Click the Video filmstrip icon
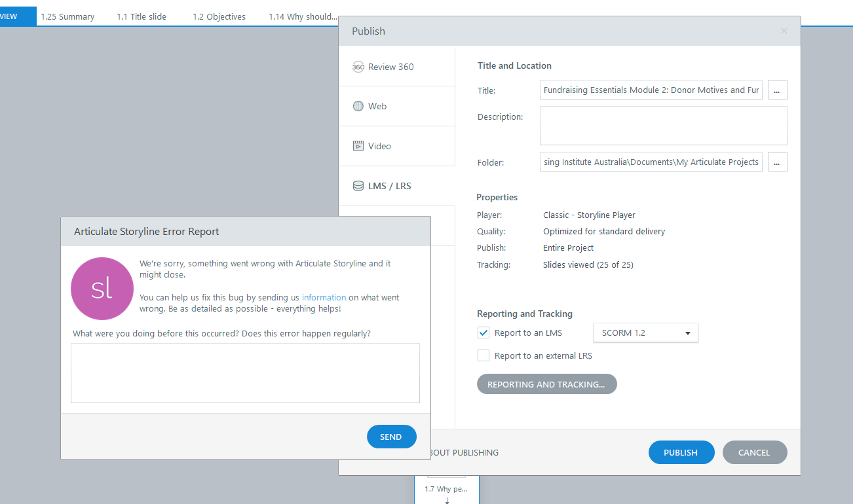 [358, 146]
